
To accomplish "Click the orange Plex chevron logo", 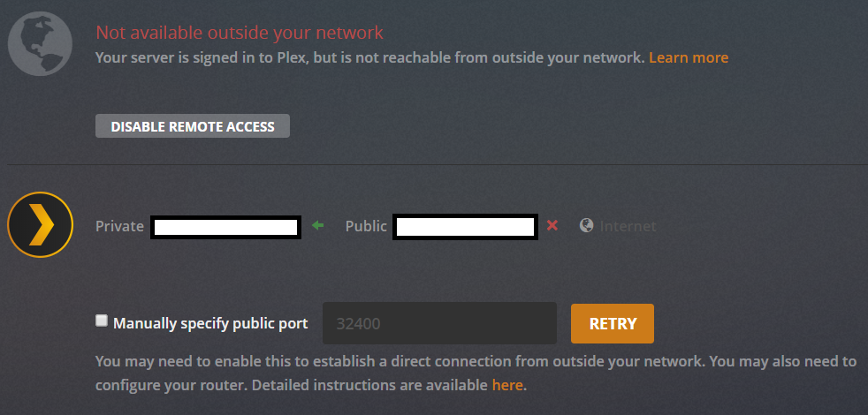I will click(40, 224).
